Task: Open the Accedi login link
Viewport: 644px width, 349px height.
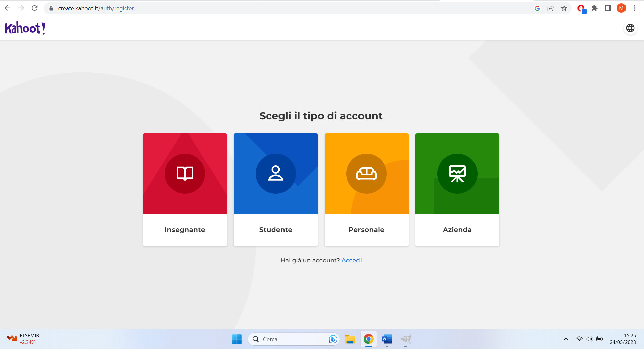Action: point(351,260)
